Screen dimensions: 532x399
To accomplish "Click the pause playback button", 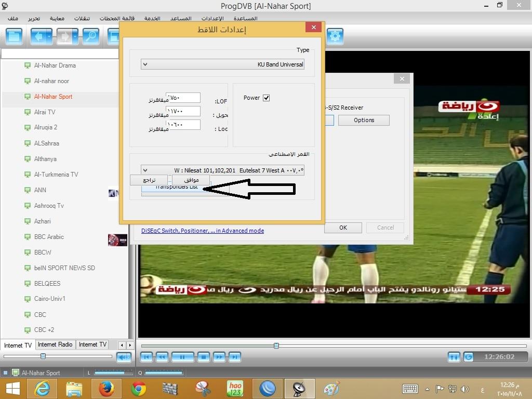I will [x=182, y=357].
